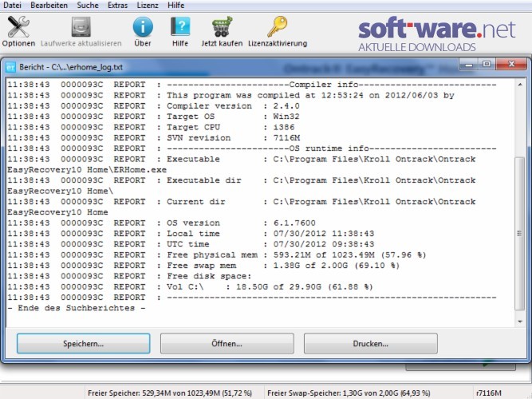The height and width of the screenshot is (399, 532).
Task: Click the 'er' icon in Bericht title bar
Action: tap(10, 67)
